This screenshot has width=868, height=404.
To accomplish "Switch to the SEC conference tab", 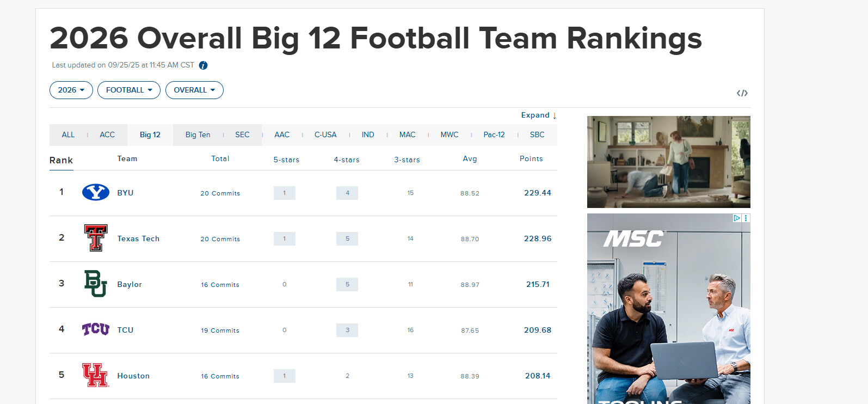I will tap(242, 135).
